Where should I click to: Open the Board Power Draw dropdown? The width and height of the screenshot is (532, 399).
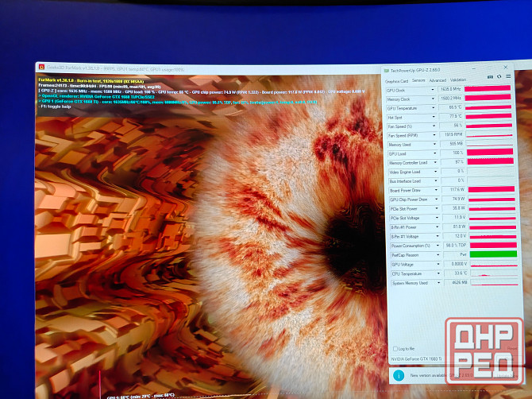click(x=436, y=190)
